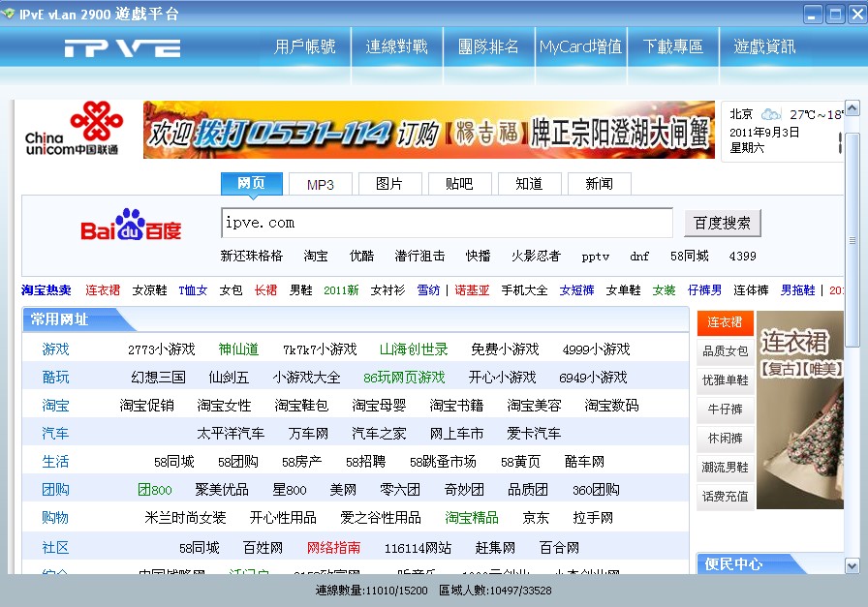
Task: Switch to the MP3 search tab
Action: [321, 184]
